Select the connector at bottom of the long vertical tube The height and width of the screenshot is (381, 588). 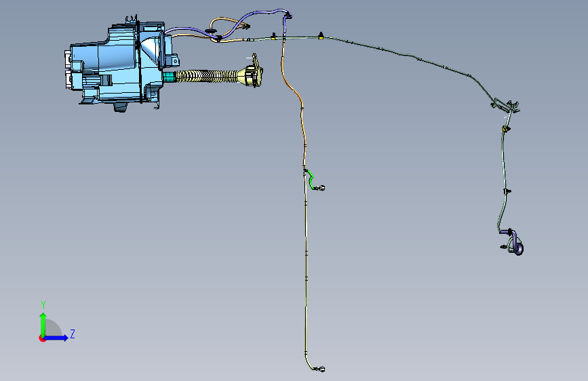click(320, 369)
